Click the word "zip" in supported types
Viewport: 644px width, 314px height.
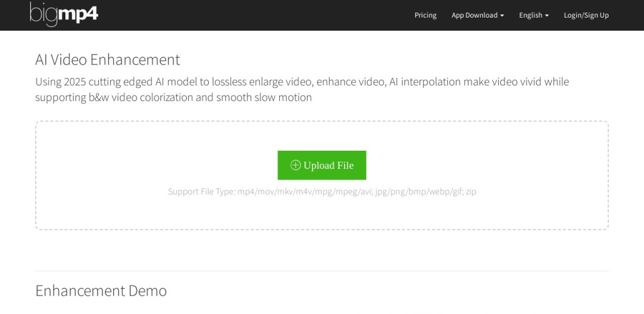pyautogui.click(x=471, y=192)
